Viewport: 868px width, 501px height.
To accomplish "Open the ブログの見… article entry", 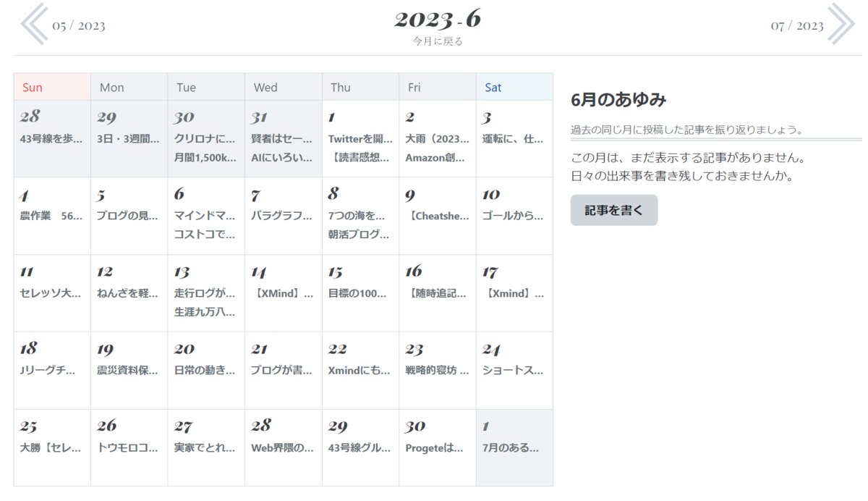I will (x=129, y=216).
